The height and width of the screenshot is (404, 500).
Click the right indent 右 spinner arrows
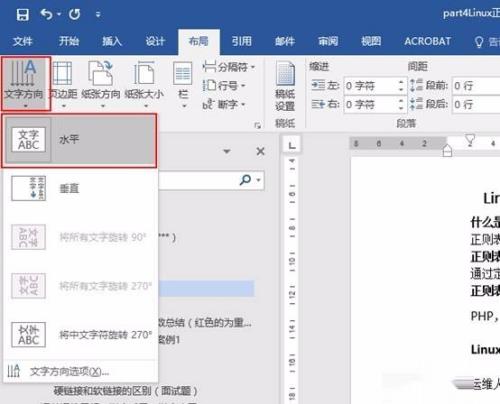(x=401, y=105)
